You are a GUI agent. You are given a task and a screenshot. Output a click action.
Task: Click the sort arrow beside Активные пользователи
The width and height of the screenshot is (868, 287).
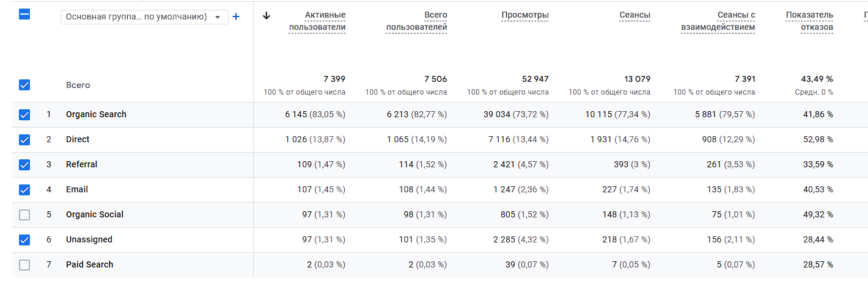pyautogui.click(x=266, y=16)
